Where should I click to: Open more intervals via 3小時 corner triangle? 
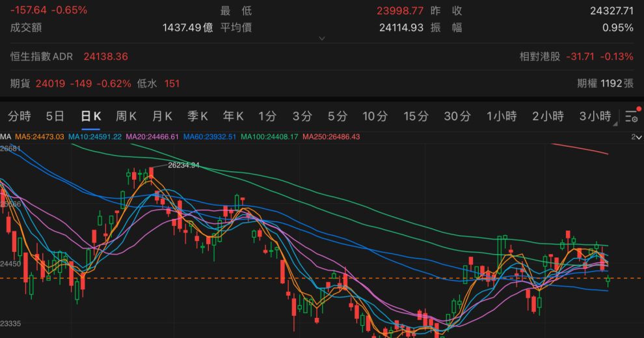pyautogui.click(x=615, y=122)
